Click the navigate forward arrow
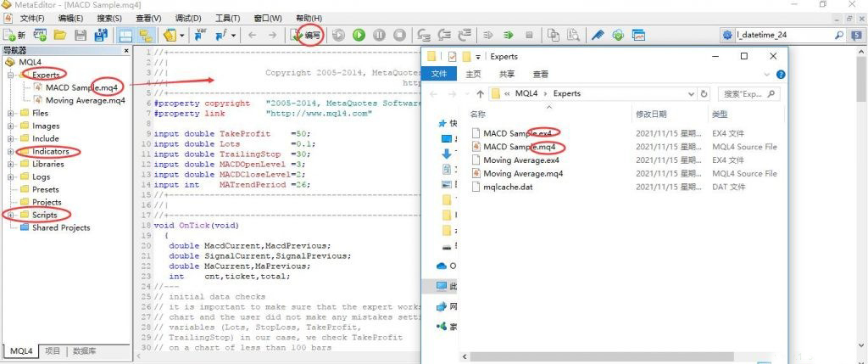 coord(272,35)
